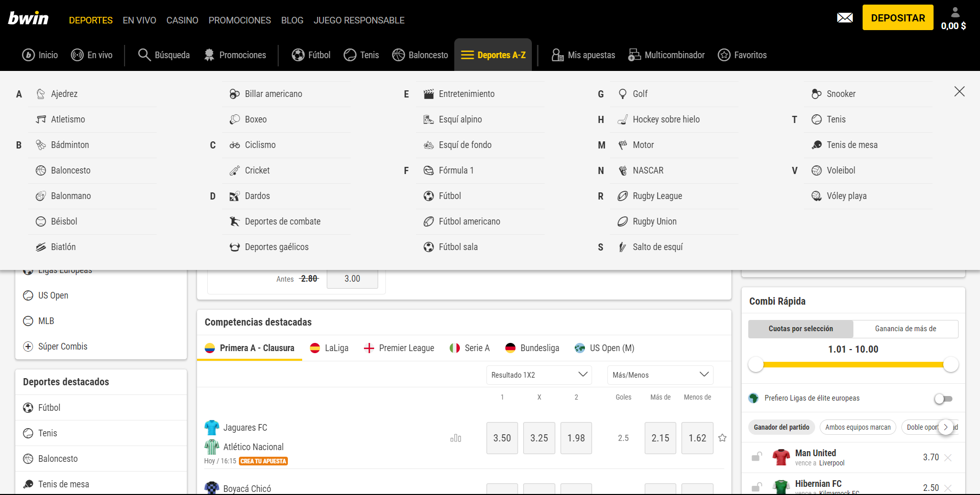Choose the Béisbol icon in A-Z list
980x495 pixels.
[41, 221]
